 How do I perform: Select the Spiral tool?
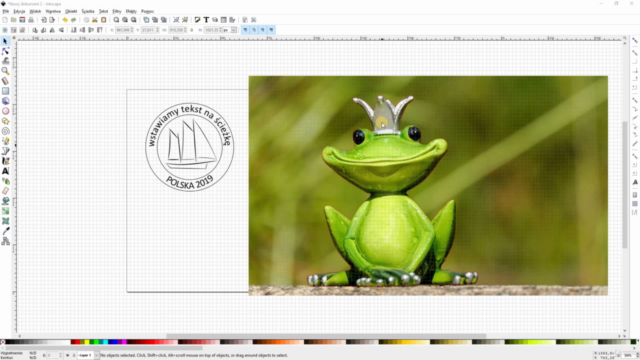[x=5, y=131]
